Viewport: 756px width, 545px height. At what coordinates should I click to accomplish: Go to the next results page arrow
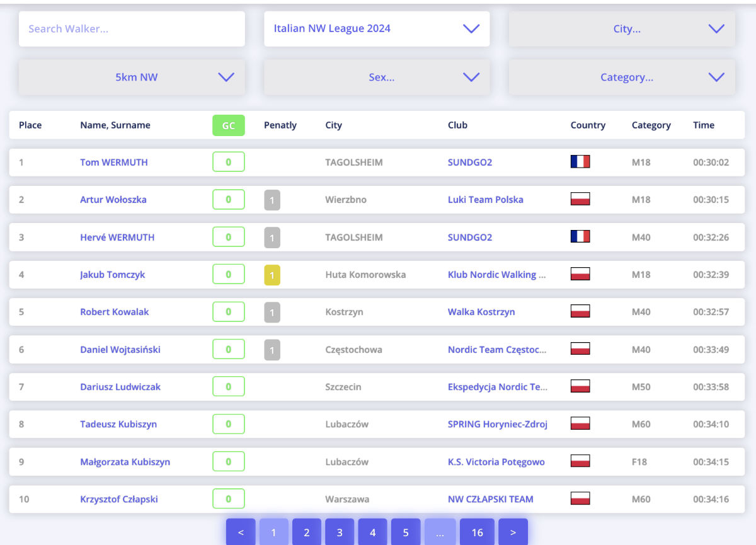tap(513, 532)
